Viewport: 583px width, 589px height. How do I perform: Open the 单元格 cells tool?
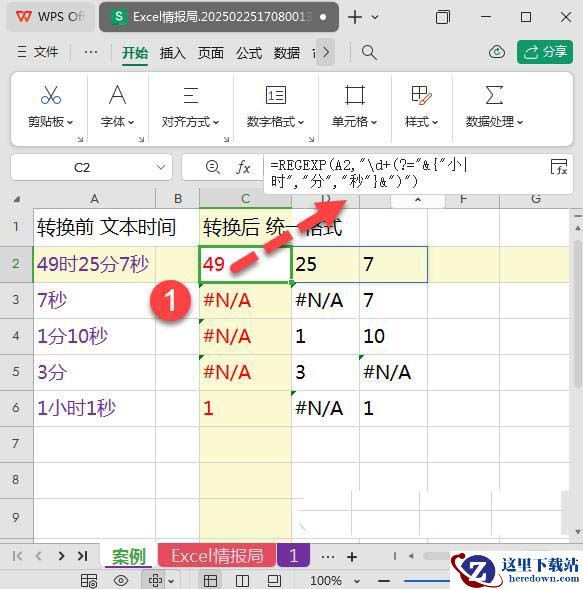[355, 95]
